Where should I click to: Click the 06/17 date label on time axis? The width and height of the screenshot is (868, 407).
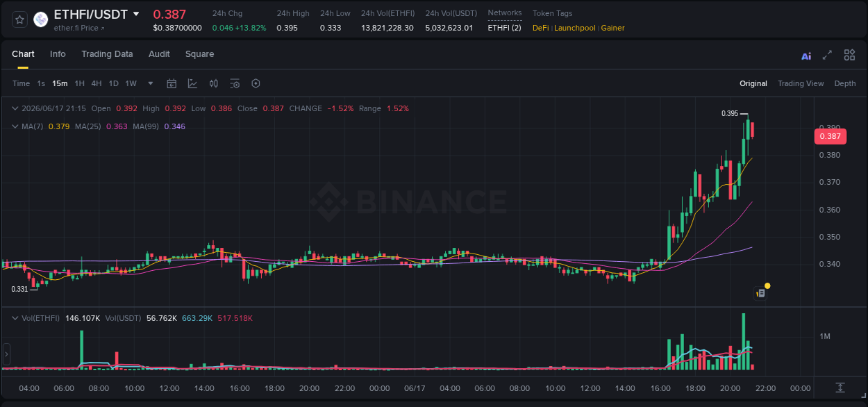pos(415,388)
